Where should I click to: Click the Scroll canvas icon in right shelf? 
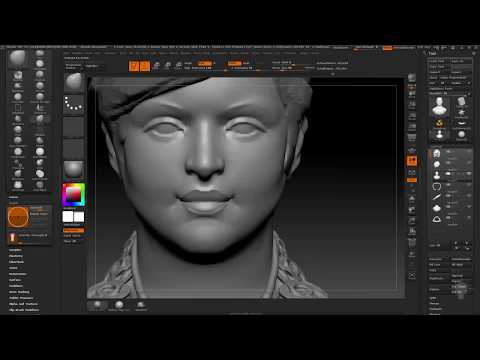pyautogui.click(x=412, y=94)
